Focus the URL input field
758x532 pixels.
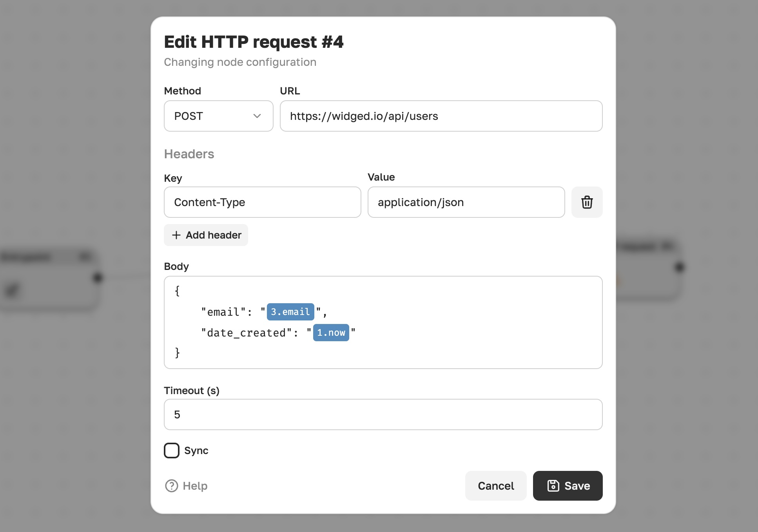pyautogui.click(x=441, y=116)
